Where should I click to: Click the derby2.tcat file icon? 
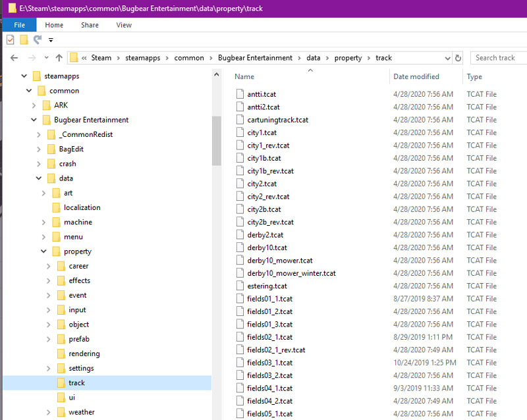coord(240,234)
